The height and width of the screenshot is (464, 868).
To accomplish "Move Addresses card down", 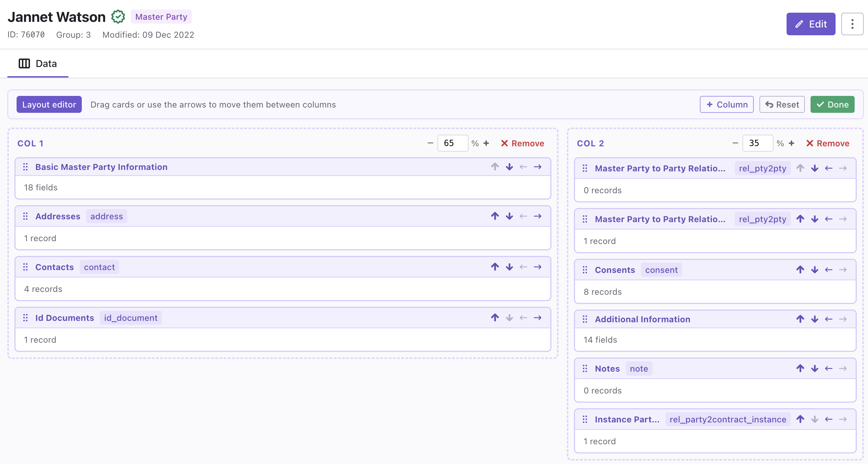I will (x=509, y=216).
